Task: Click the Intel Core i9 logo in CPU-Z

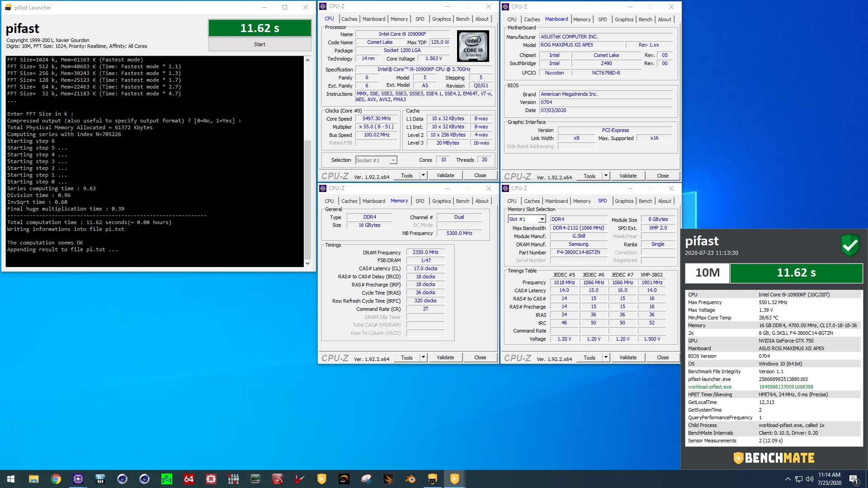Action: [473, 46]
